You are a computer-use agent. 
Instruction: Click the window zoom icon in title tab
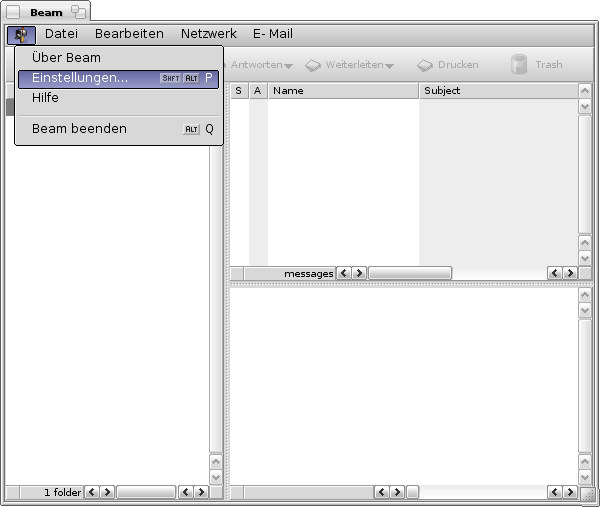(78, 12)
